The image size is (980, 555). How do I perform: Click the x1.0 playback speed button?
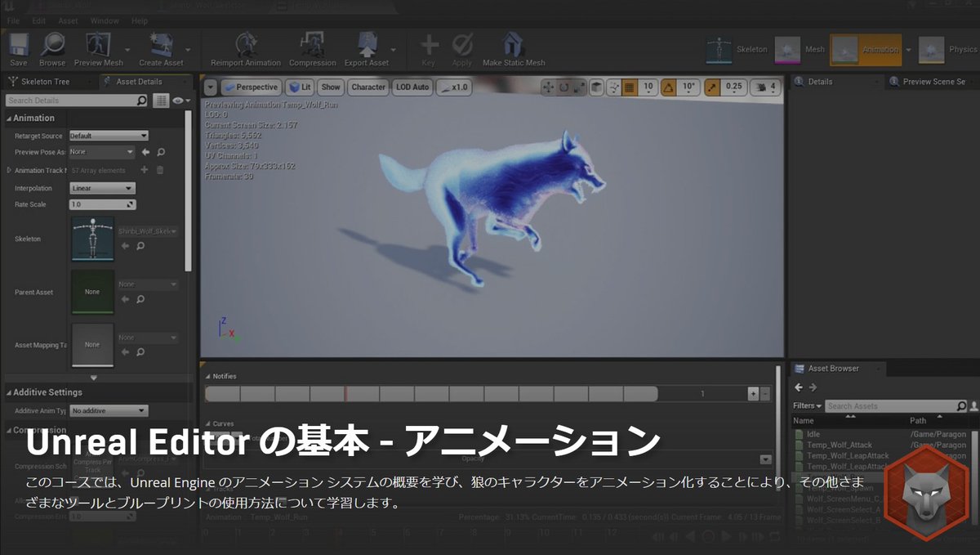(x=454, y=87)
